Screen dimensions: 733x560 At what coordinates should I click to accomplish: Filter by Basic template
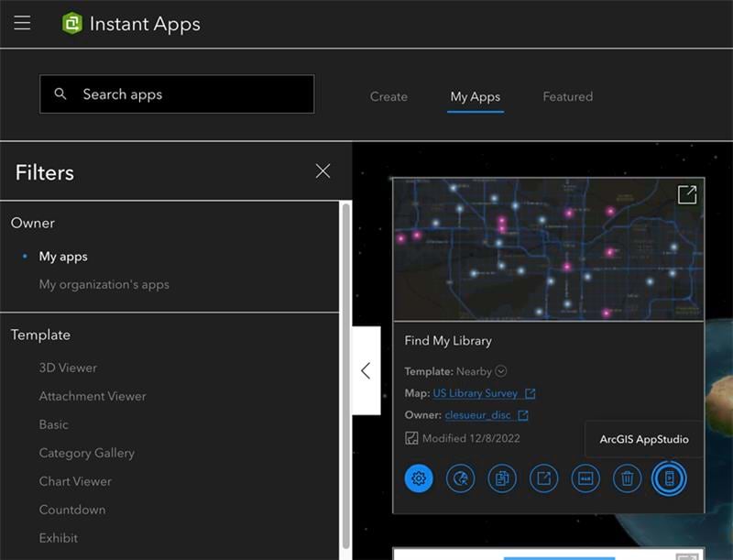(x=54, y=425)
